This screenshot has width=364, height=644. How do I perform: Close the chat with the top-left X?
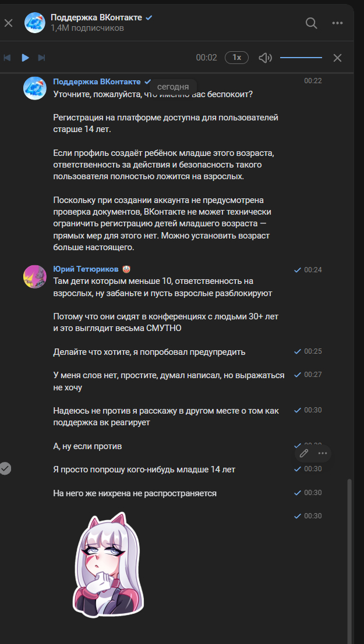(x=8, y=23)
